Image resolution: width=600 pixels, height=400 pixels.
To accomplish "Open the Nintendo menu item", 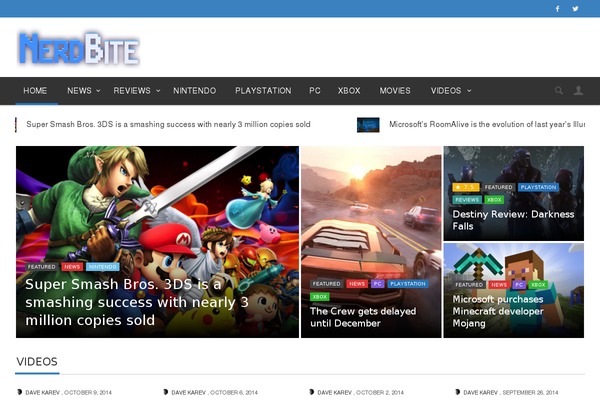I will (x=194, y=91).
